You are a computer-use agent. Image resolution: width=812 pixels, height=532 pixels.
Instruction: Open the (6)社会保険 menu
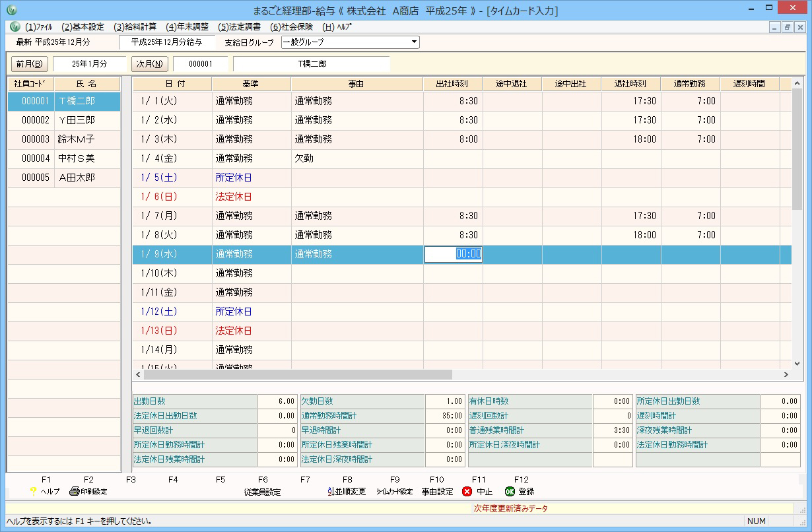pyautogui.click(x=291, y=27)
